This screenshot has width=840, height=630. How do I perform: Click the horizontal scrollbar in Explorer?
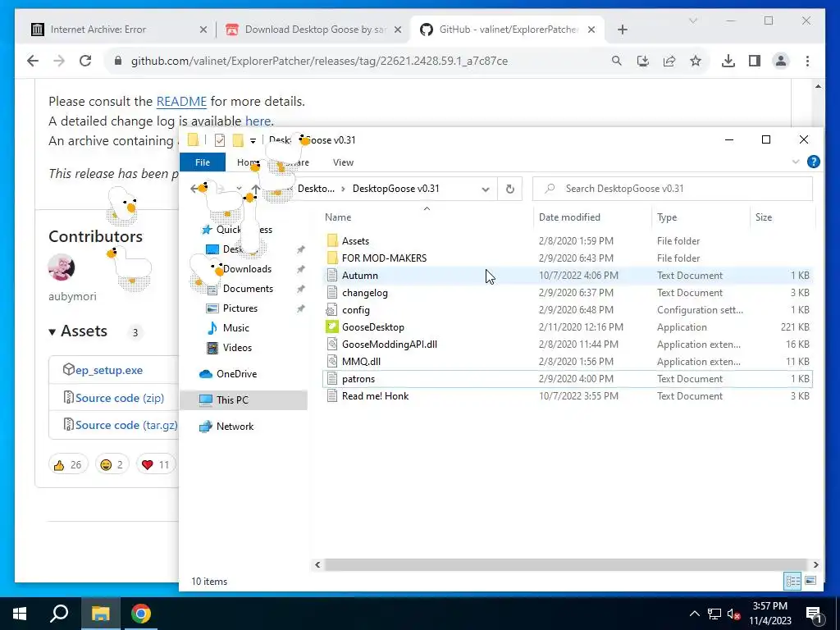[566, 564]
